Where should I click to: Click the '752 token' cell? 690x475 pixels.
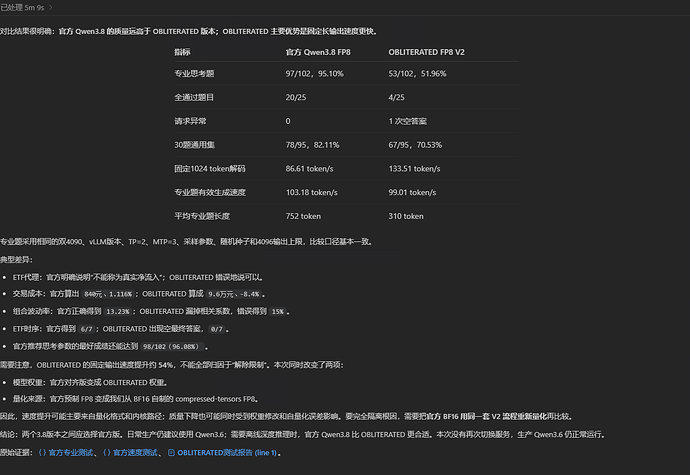tap(303, 216)
